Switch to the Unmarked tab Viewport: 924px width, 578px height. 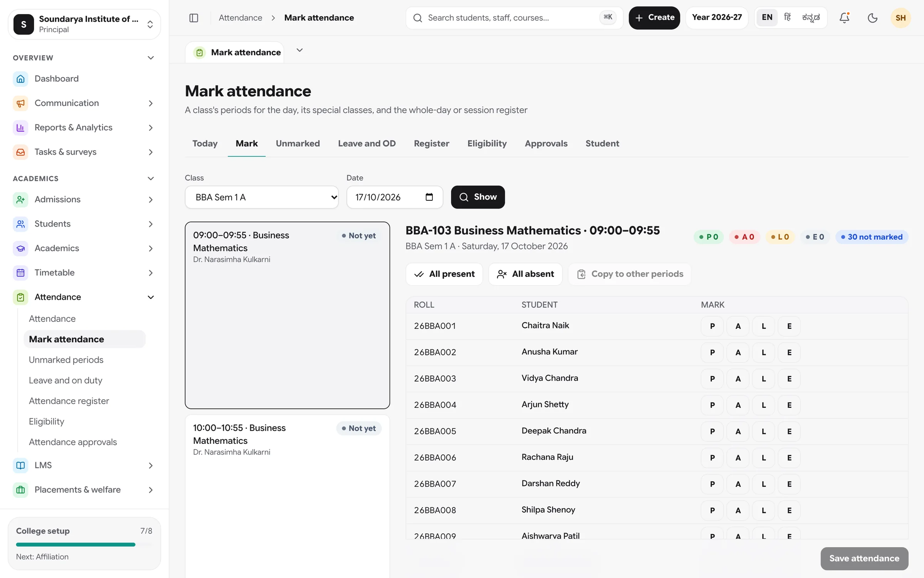(298, 143)
